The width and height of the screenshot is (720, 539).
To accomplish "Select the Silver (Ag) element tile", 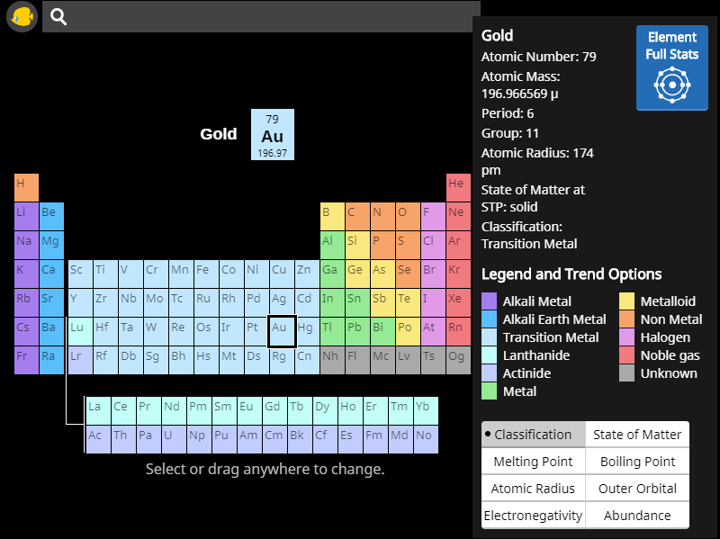I will pyautogui.click(x=281, y=303).
